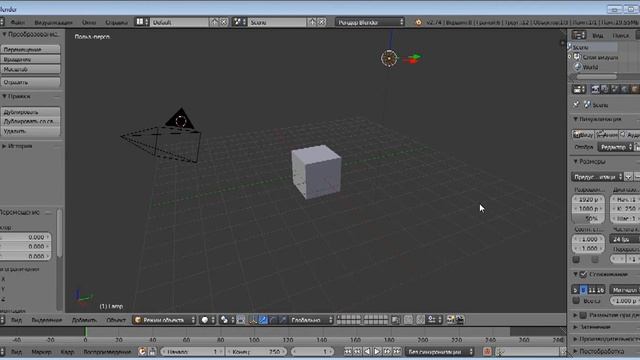
Task: Delete the Default screen layout with X button
Action: (x=224, y=22)
